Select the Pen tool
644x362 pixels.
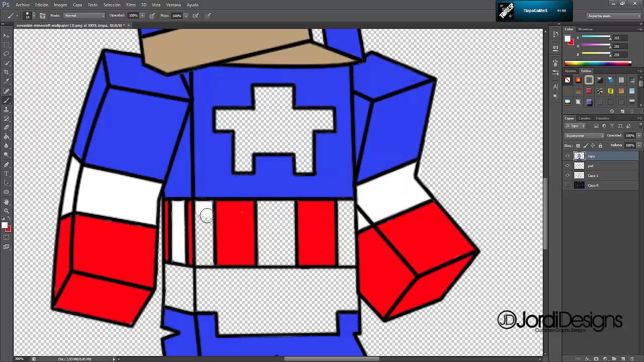[x=7, y=164]
